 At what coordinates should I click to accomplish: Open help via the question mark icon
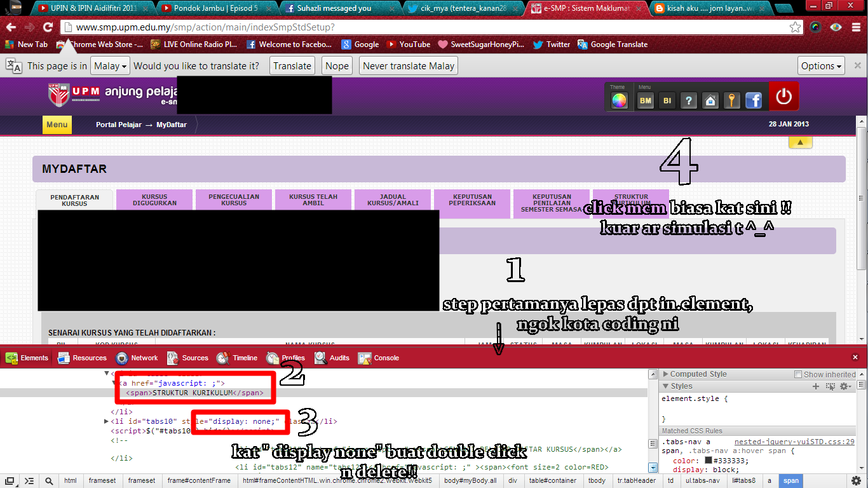[689, 100]
